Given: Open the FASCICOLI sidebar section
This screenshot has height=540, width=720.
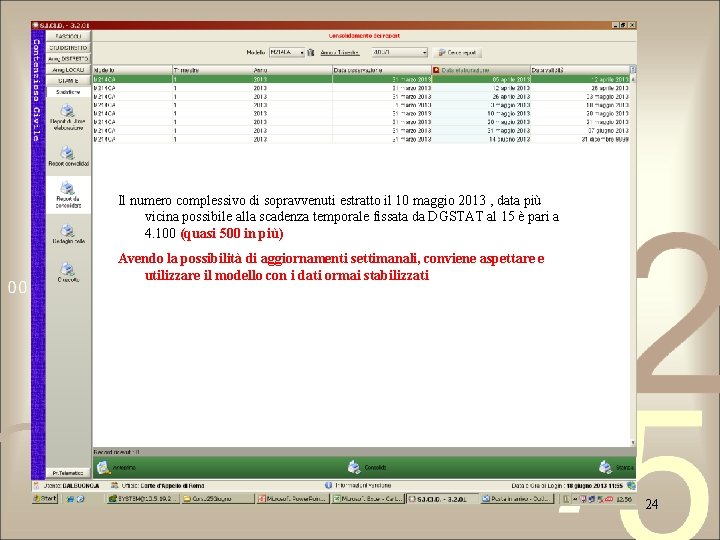Looking at the screenshot, I should (68, 36).
